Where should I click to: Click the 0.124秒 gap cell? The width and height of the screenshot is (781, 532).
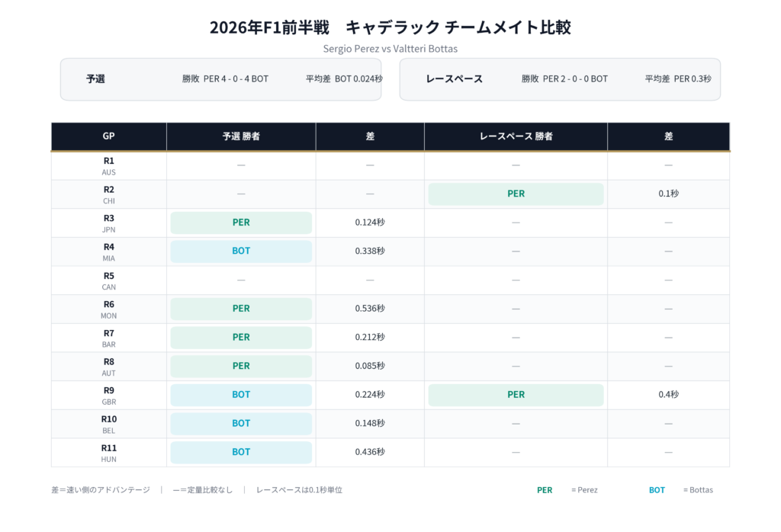370,223
